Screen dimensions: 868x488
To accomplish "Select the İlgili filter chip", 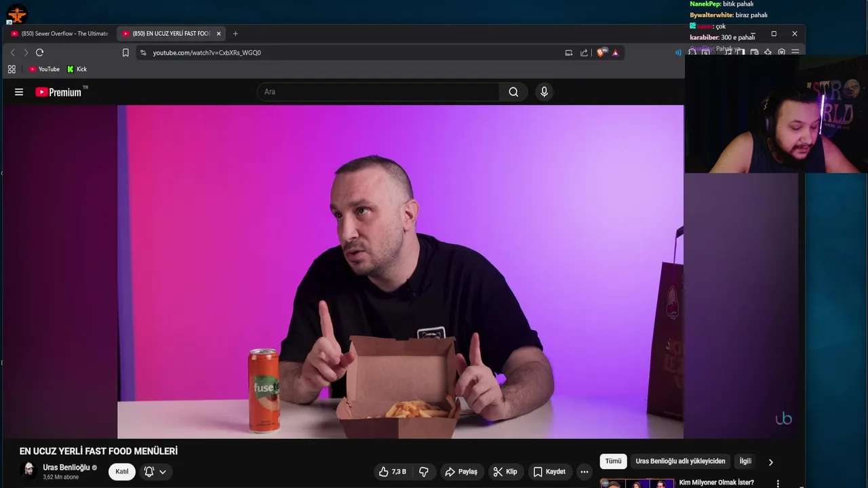I will click(745, 462).
